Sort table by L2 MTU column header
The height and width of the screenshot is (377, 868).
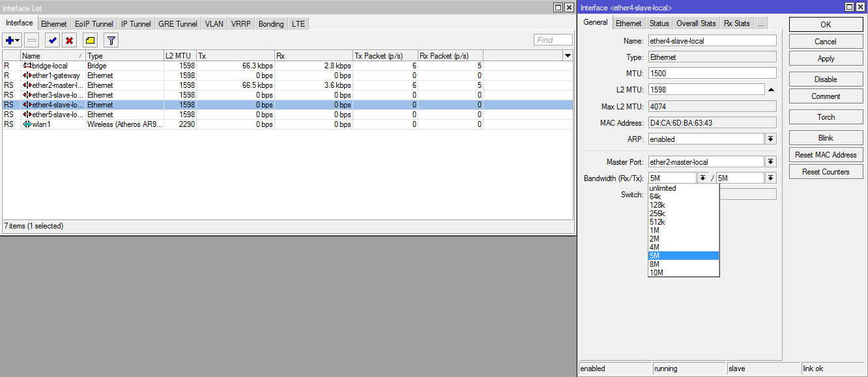pos(180,56)
